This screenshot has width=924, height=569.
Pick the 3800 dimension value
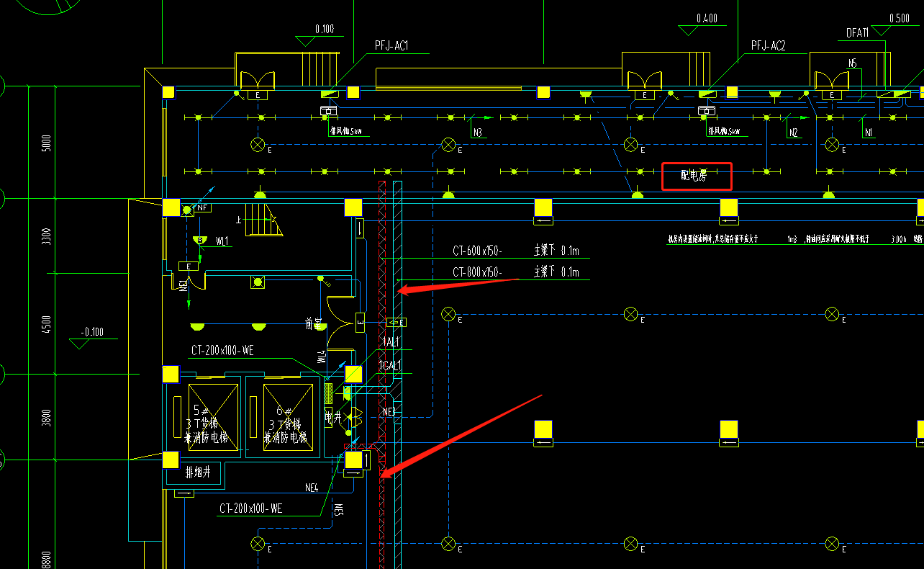45,418
